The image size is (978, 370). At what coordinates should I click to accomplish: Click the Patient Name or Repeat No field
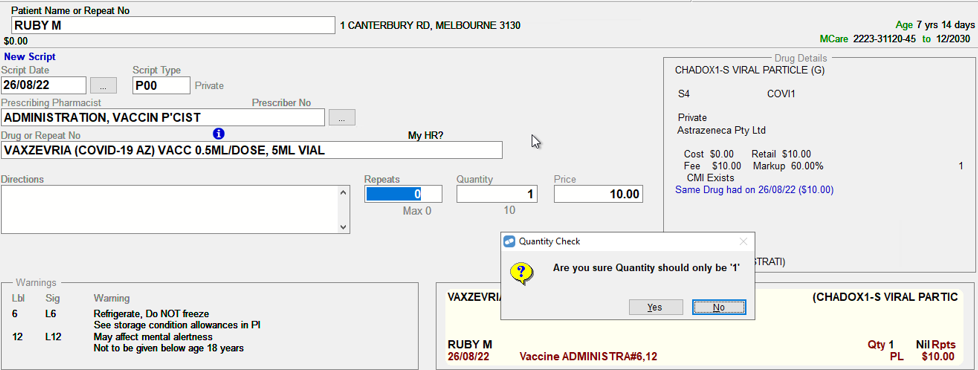(173, 26)
